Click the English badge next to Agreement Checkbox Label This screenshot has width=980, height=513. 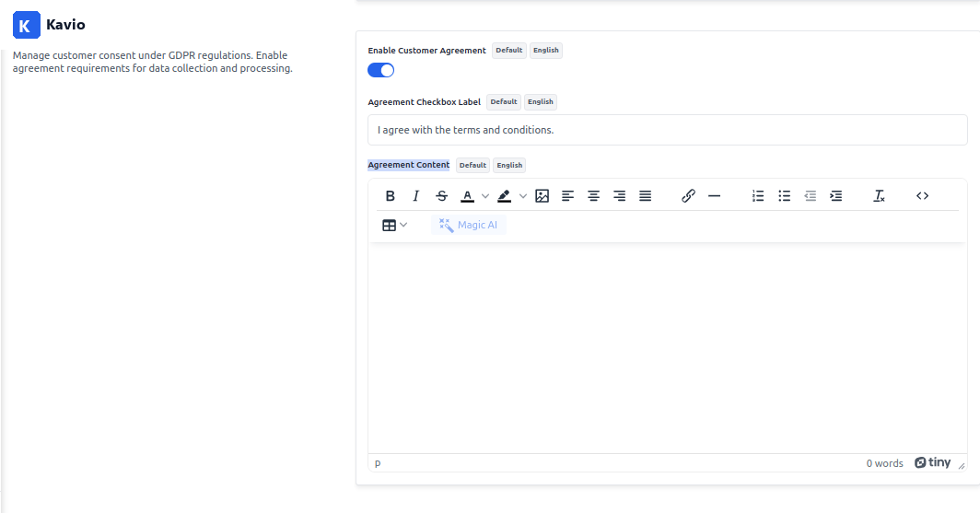(x=540, y=102)
